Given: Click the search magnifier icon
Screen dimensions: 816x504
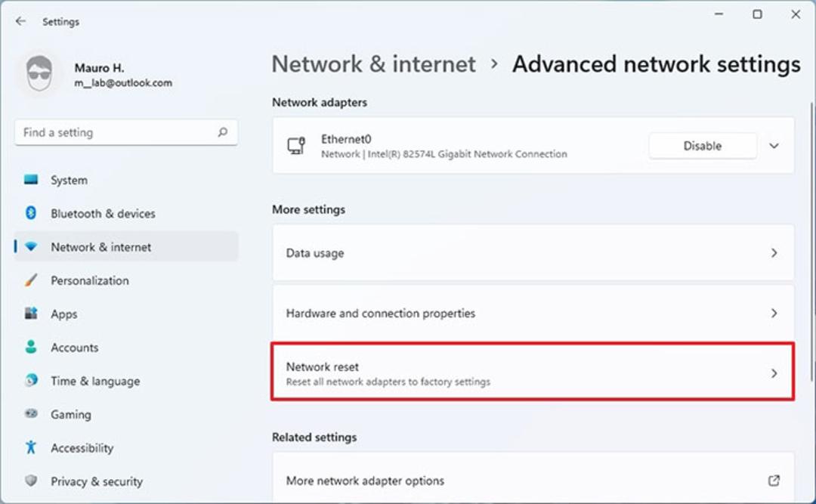Looking at the screenshot, I should click(223, 132).
